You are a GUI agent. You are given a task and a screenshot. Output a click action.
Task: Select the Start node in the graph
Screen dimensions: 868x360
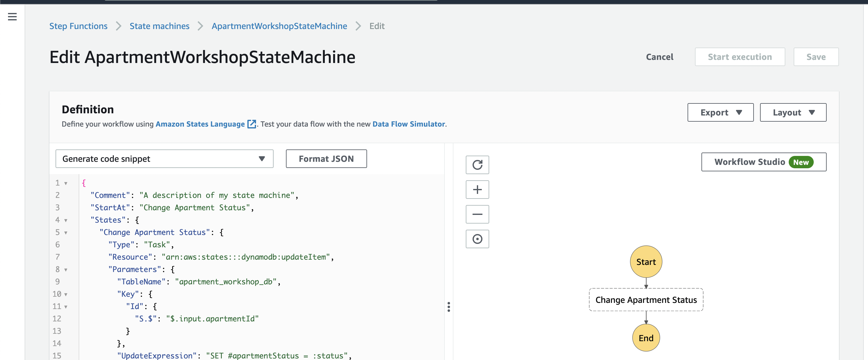pos(646,262)
